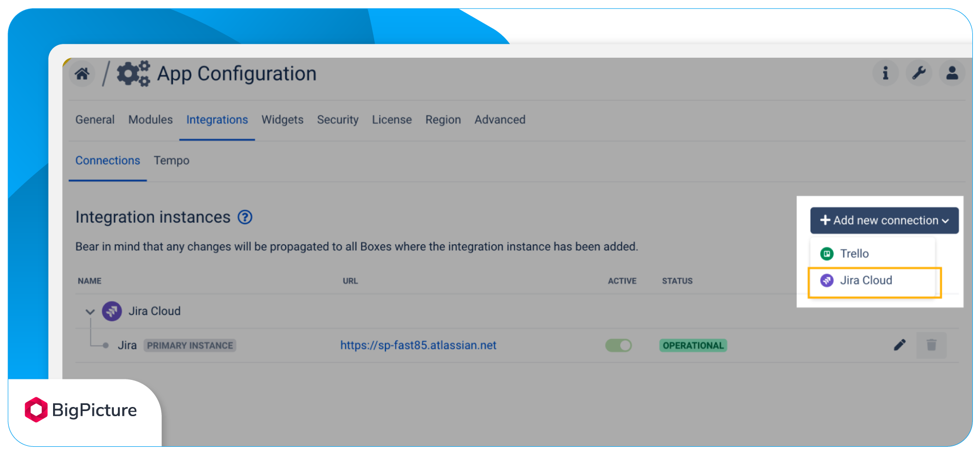980x456 pixels.
Task: Switch to the Integrations tab
Action: tap(217, 119)
